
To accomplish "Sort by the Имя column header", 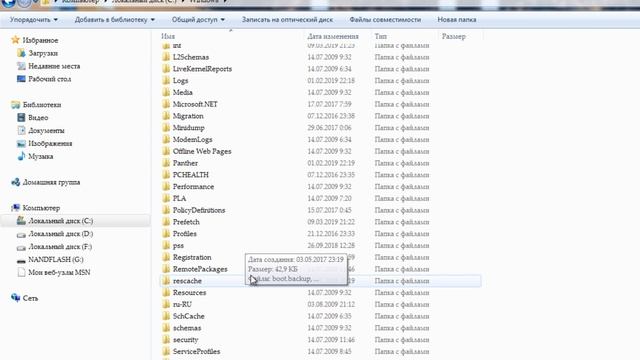I will pyautogui.click(x=168, y=36).
